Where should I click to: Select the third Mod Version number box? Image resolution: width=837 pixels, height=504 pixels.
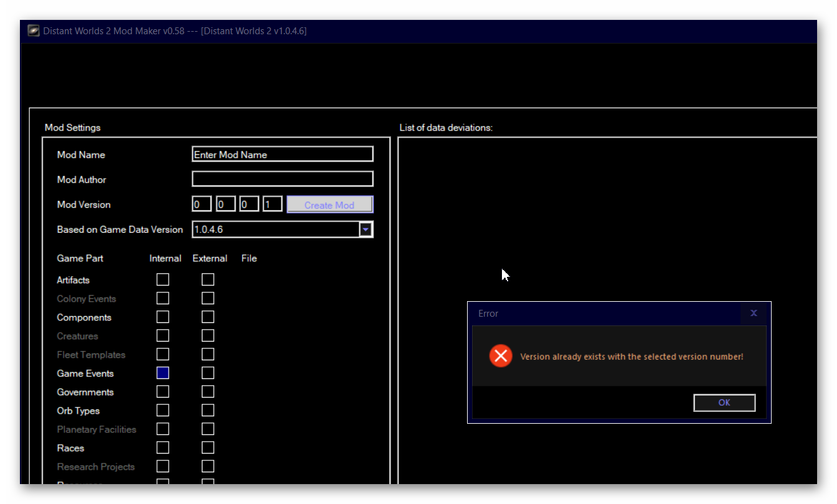coord(249,204)
